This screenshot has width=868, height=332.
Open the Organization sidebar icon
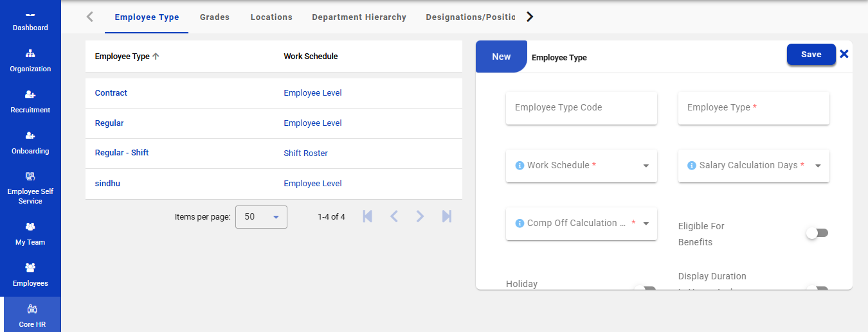coord(30,53)
